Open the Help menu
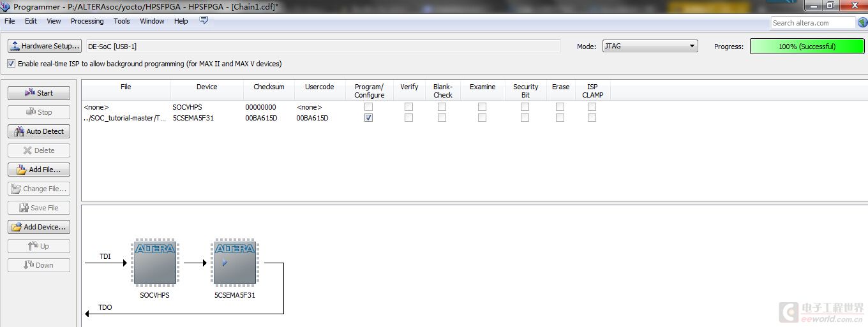 181,21
